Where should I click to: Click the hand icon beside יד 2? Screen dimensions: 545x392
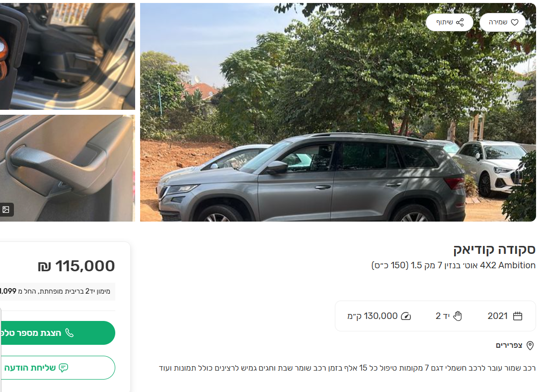(x=458, y=316)
